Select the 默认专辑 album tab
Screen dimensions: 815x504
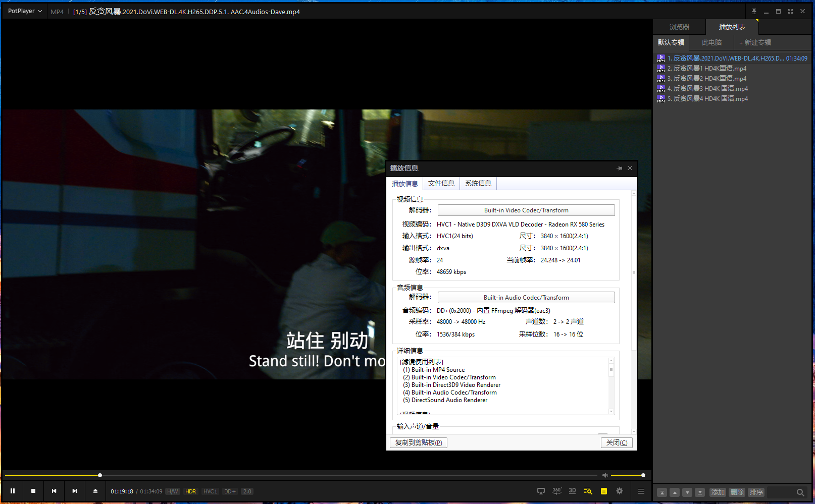coord(671,42)
